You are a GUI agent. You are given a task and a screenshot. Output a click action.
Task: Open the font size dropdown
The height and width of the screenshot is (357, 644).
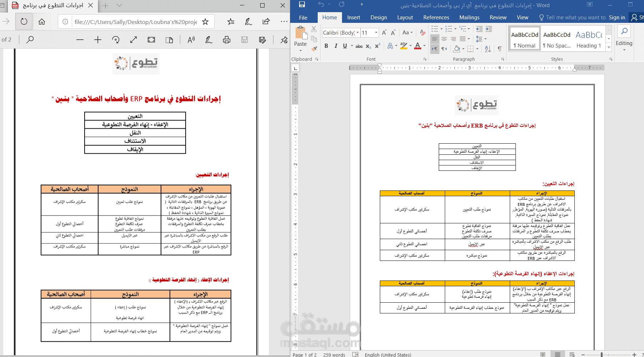coord(376,33)
